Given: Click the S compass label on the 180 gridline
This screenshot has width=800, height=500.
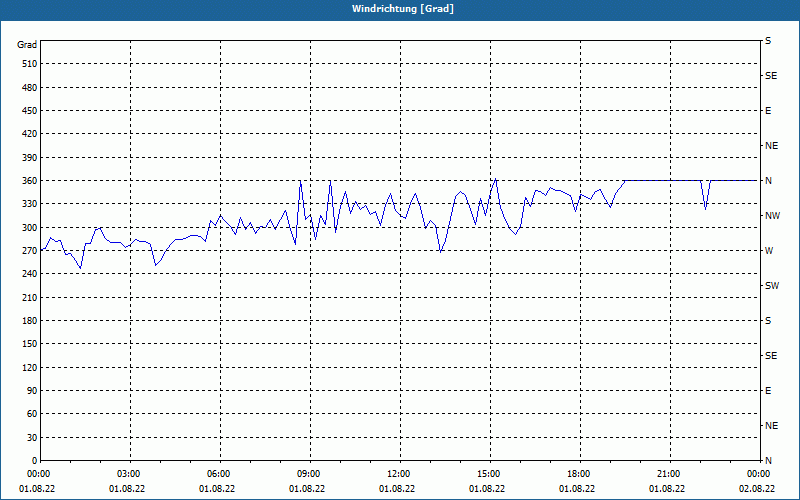Looking at the screenshot, I should 768,320.
